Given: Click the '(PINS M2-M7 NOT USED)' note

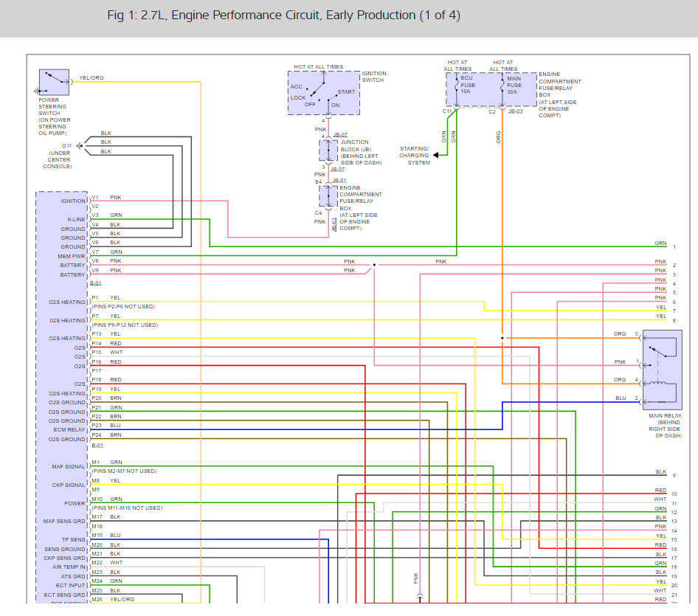Looking at the screenshot, I should 124,471.
